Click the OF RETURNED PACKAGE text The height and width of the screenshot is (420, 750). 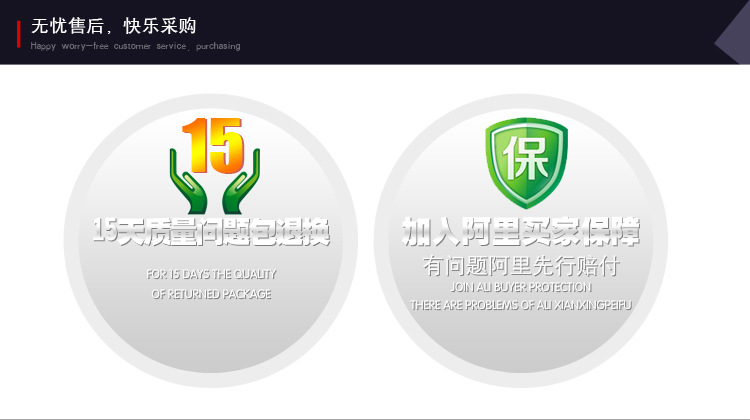coord(211,295)
